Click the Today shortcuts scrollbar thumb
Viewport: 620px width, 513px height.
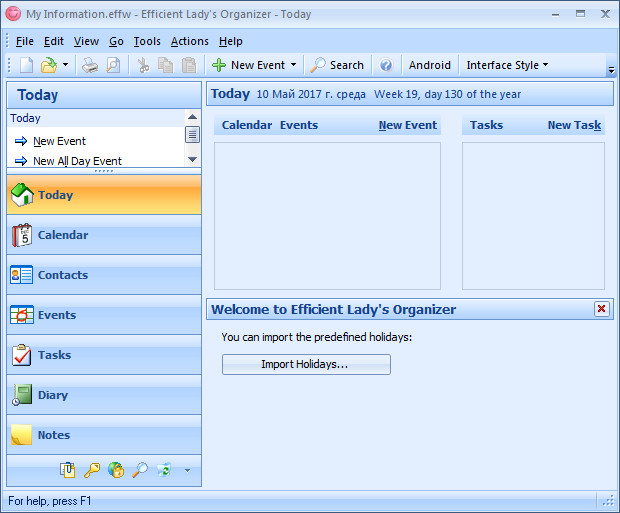192,134
